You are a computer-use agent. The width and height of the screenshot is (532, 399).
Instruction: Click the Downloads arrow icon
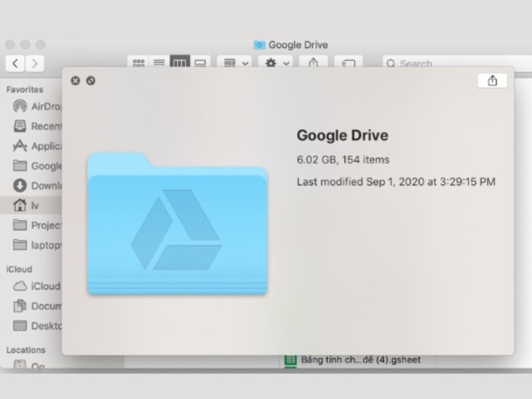[x=20, y=186]
